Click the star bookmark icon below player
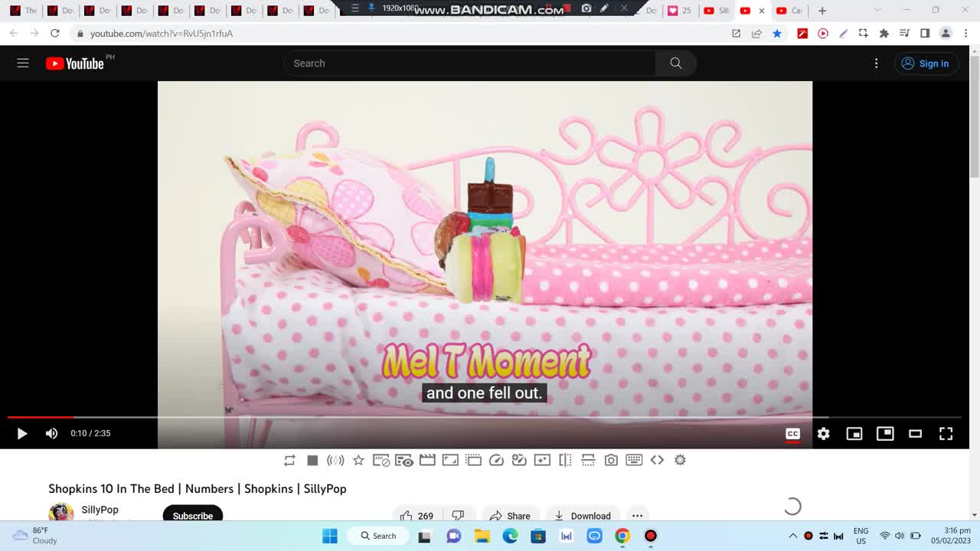Screen dimensions: 980x551 click(x=358, y=460)
